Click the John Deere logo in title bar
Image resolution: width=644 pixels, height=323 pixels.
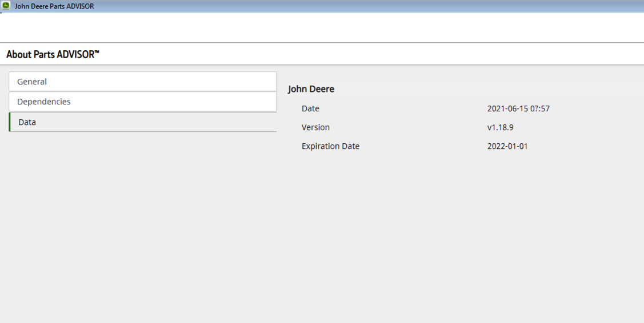pos(6,6)
